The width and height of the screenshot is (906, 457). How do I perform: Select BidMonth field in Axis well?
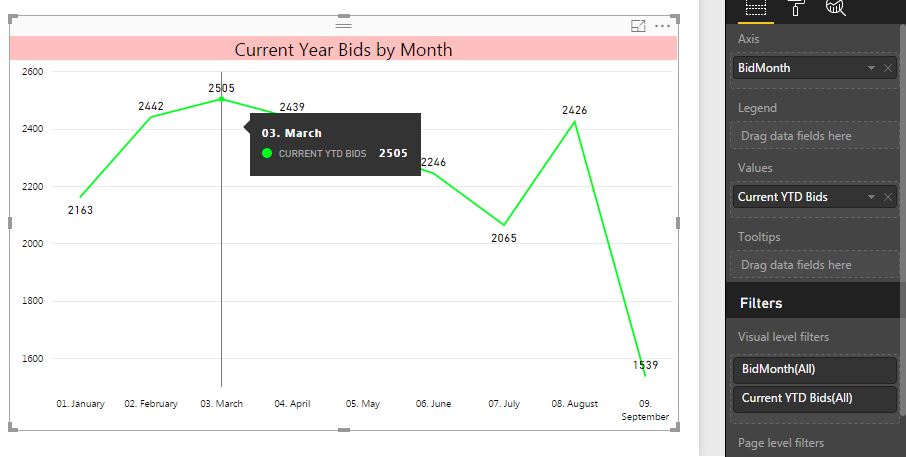(x=814, y=68)
